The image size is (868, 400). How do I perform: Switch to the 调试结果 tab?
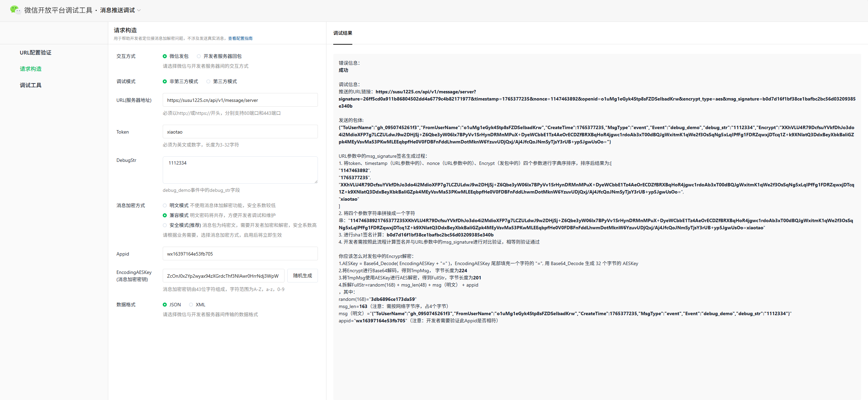342,33
